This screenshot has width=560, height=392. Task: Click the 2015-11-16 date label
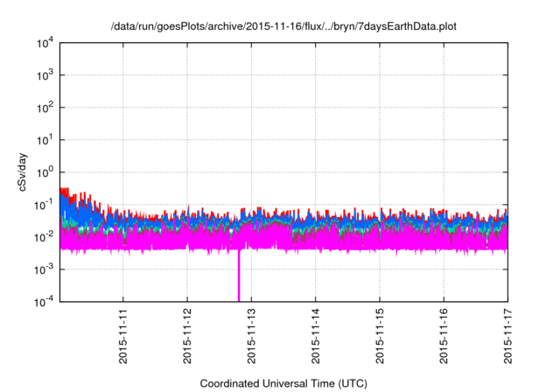pos(444,336)
